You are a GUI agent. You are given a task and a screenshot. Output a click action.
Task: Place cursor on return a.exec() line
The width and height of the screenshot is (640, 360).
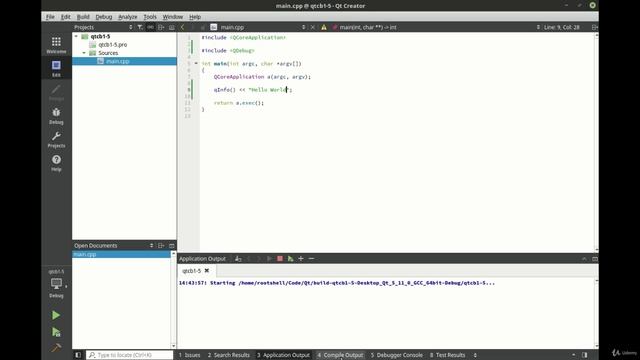[x=239, y=102]
